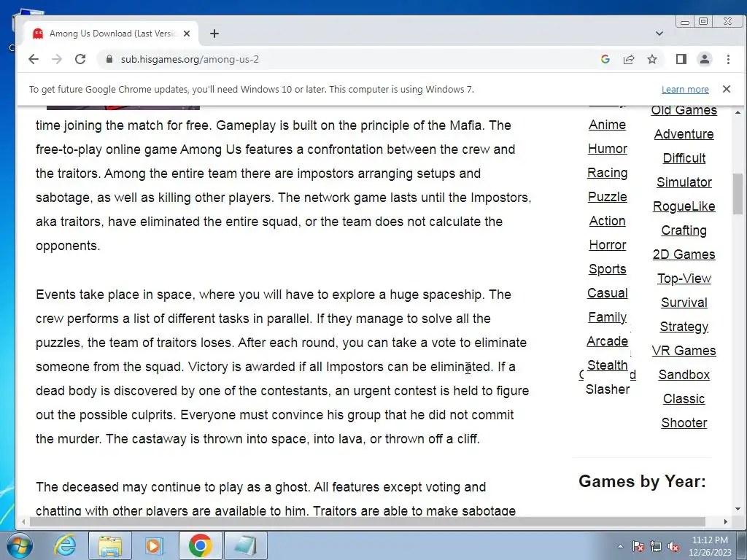
Task: Open the network status tray icon
Action: tap(656, 546)
